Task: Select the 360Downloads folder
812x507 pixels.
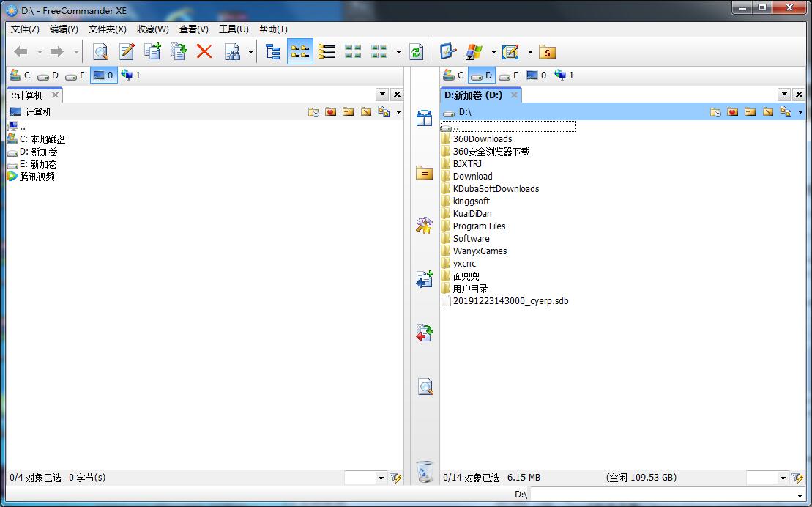Action: tap(477, 139)
